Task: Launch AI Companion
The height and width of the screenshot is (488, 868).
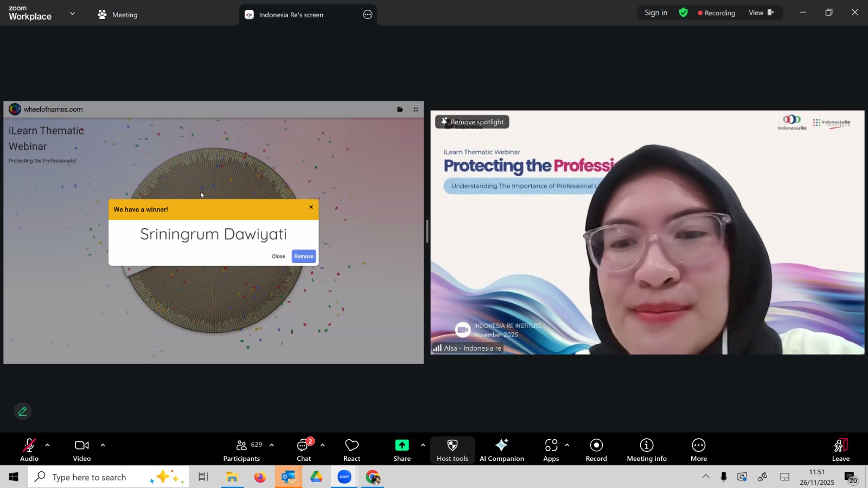Action: point(501,450)
